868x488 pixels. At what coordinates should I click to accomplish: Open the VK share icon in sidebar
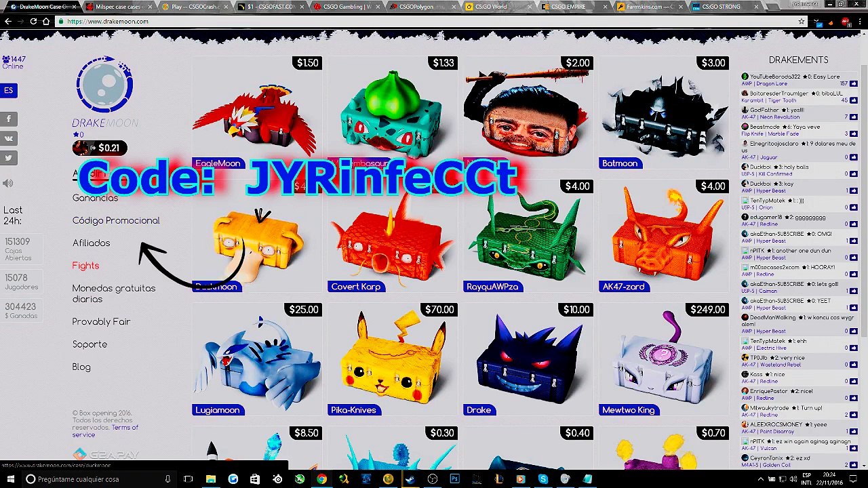(8, 138)
